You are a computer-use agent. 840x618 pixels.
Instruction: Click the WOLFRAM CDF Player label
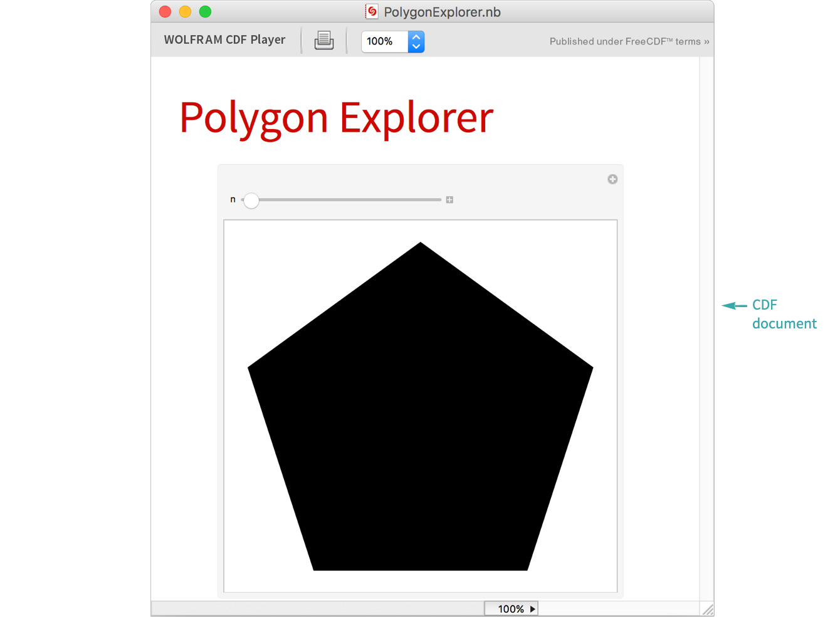pos(224,39)
